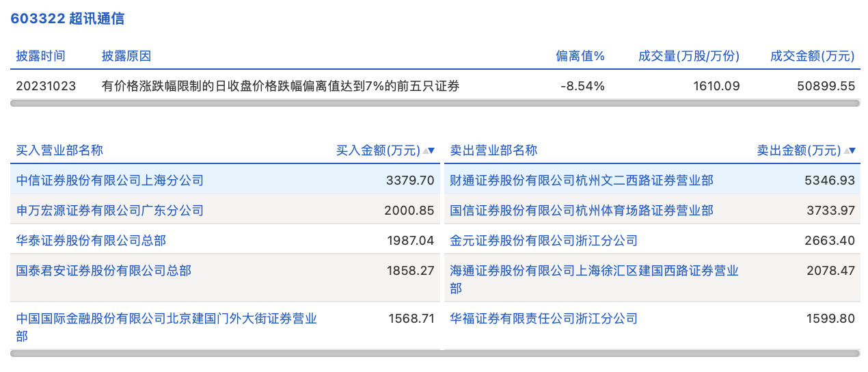Click 财通证券杭州文二西路 seller row
868x372 pixels.
pyautogui.click(x=581, y=181)
